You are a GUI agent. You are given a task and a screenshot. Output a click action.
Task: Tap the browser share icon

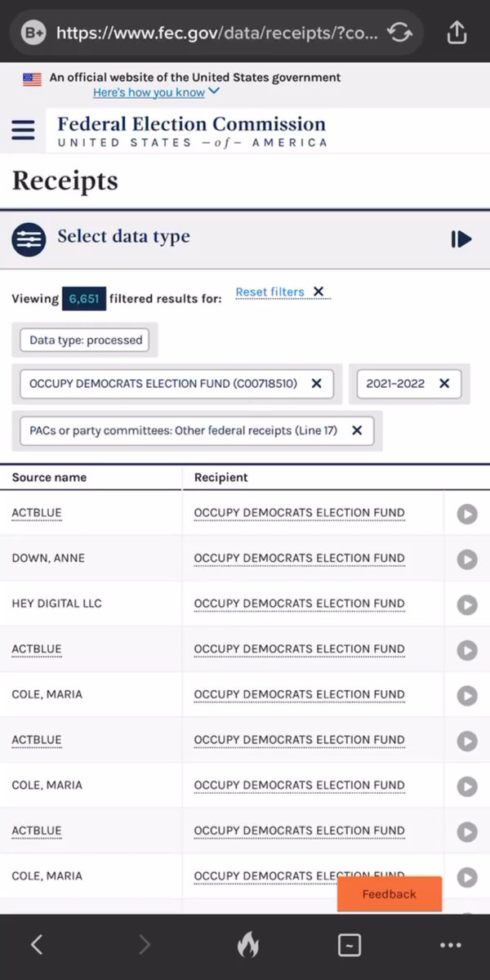click(x=457, y=33)
